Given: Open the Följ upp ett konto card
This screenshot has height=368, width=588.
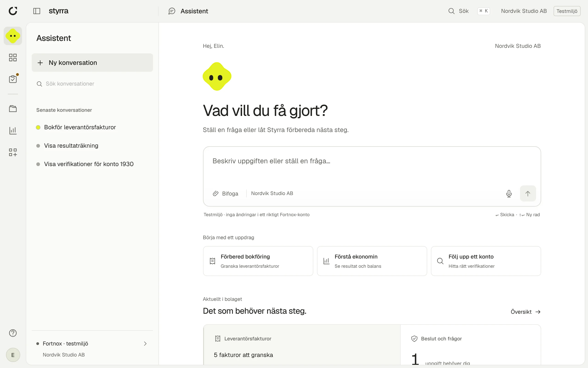Looking at the screenshot, I should tap(486, 261).
